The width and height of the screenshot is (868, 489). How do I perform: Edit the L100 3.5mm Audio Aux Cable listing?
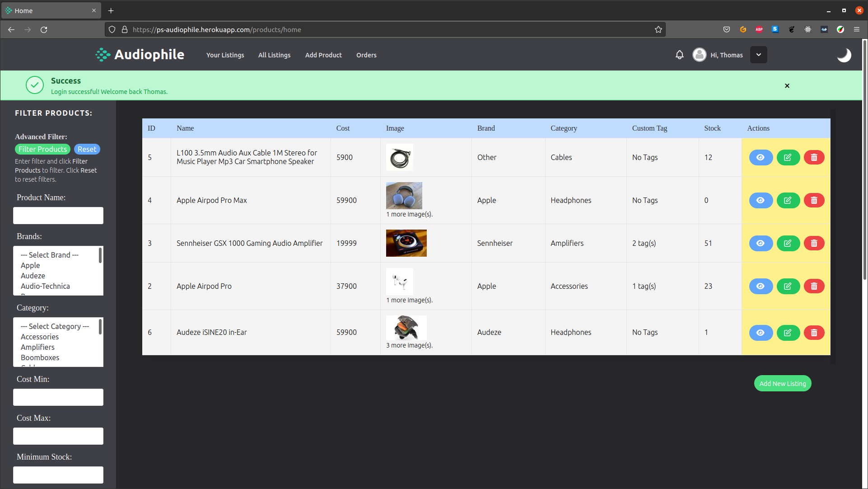pos(788,157)
